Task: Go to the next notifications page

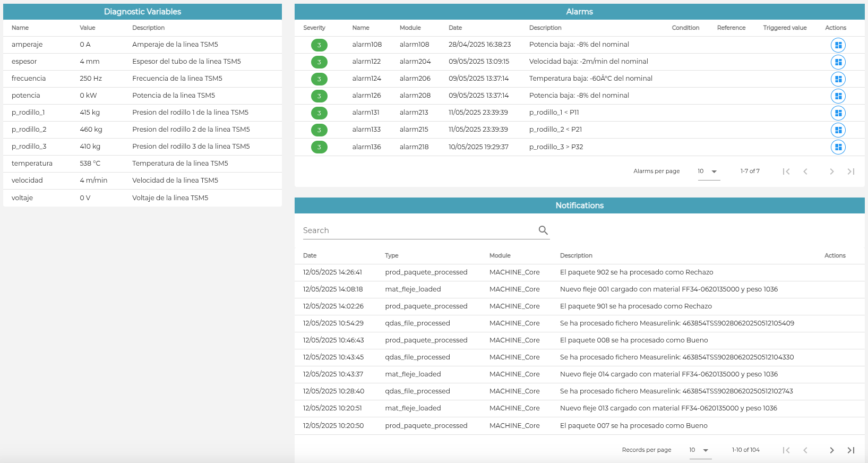Action: [831, 450]
